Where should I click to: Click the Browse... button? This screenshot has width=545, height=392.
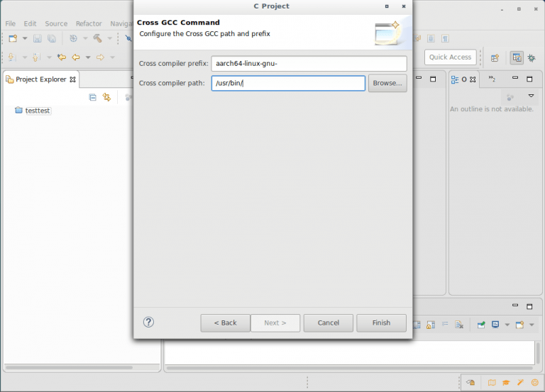coord(387,83)
